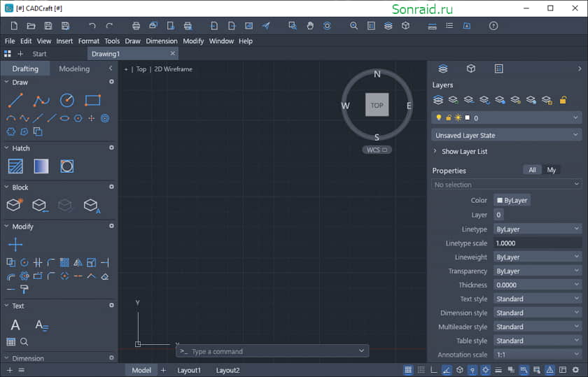Open the Text style dropdown
Viewport: 588px width, 377px height.
538,299
